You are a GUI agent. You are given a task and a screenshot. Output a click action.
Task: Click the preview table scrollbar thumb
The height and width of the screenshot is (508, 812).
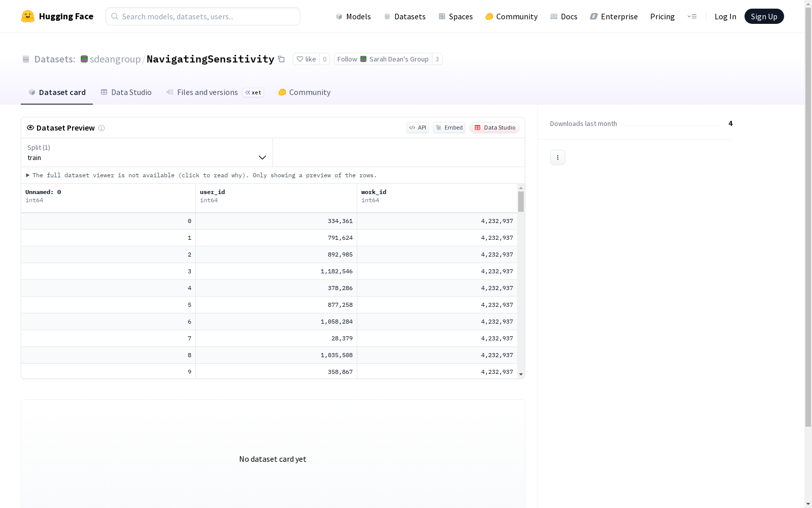(521, 202)
